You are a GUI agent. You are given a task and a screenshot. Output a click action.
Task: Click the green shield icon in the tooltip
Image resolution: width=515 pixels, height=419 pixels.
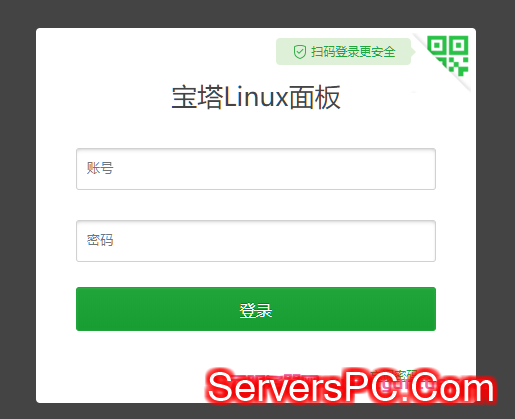[x=300, y=52]
